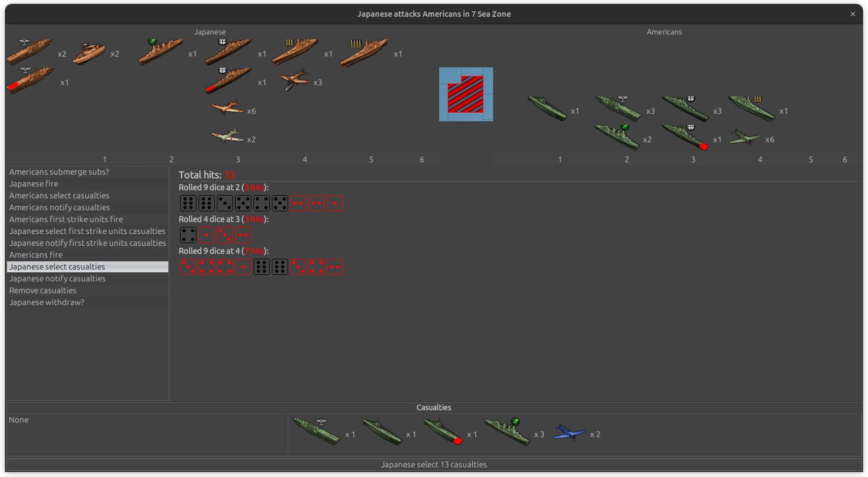This screenshot has width=868, height=477.
Task: Click the American battleship x3 unit
Action: (x=685, y=108)
